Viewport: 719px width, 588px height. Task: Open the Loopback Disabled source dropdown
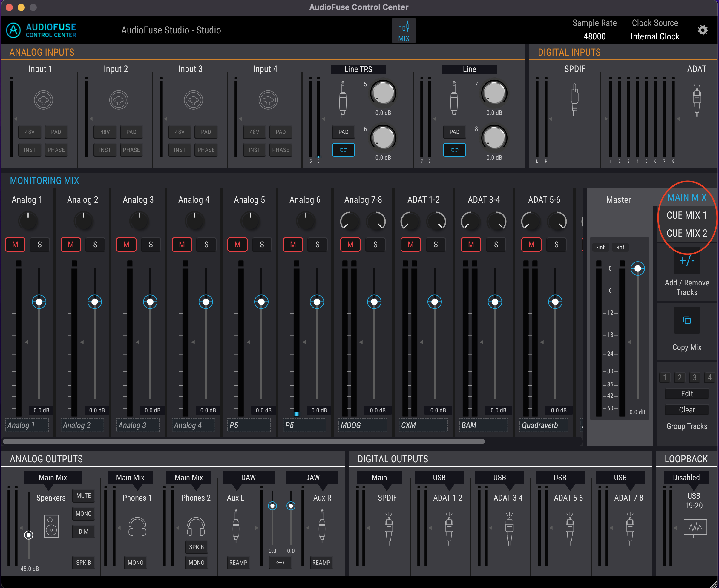[x=686, y=478]
